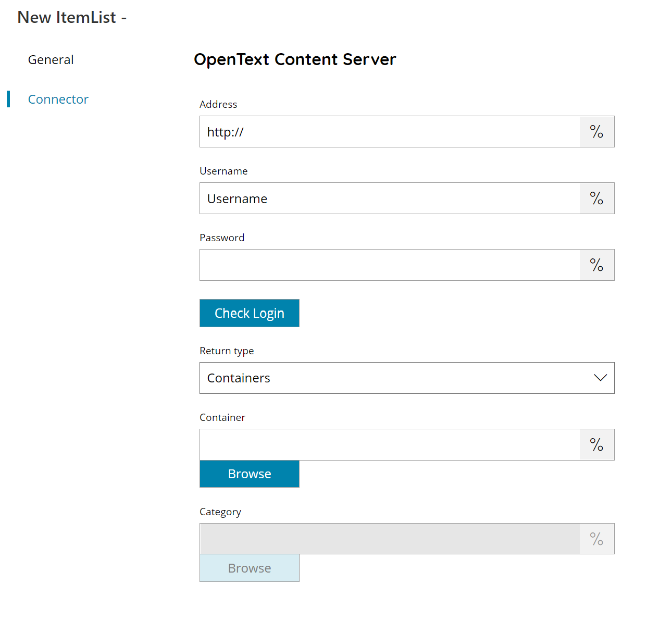This screenshot has height=621, width=672.
Task: Open the General section
Action: coord(51,60)
